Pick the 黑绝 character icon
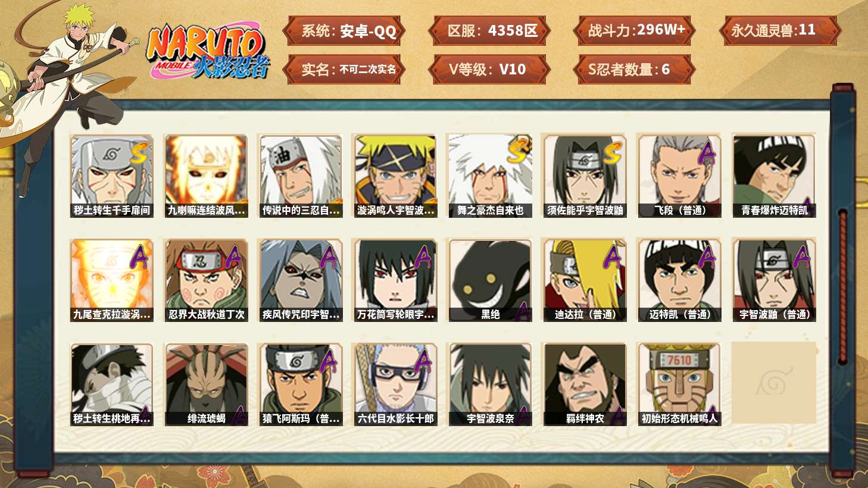 490,280
